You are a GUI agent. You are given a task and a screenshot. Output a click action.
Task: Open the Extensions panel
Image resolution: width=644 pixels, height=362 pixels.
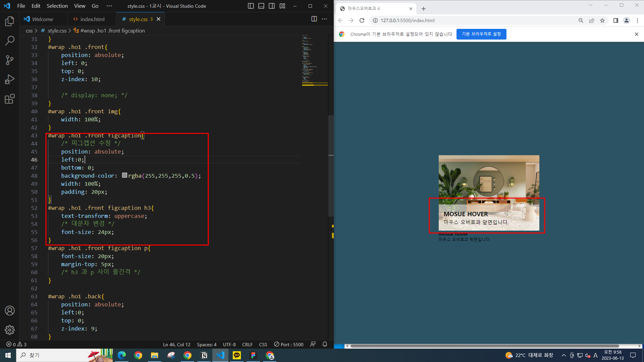[10, 99]
